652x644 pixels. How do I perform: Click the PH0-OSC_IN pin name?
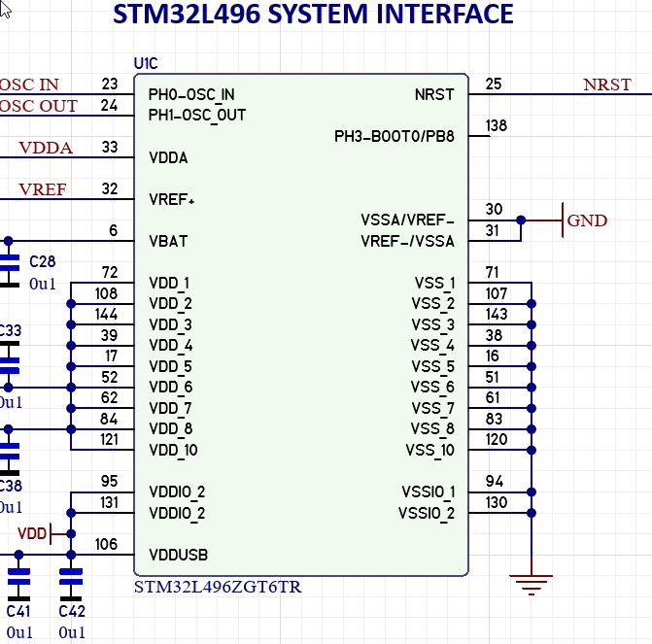pyautogui.click(x=190, y=95)
